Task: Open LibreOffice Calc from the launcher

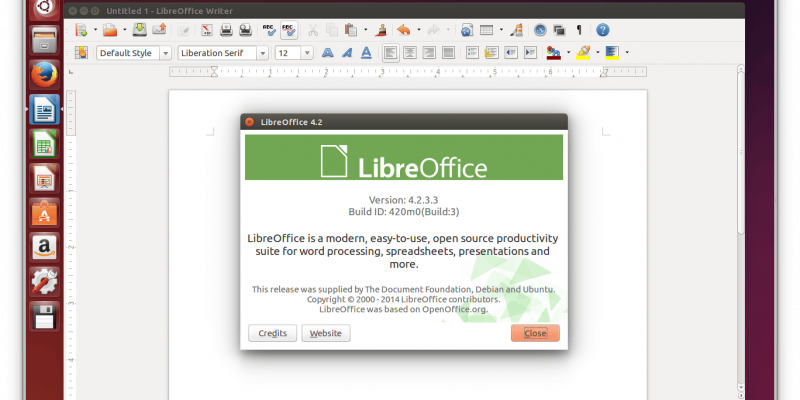Action: pyautogui.click(x=44, y=143)
